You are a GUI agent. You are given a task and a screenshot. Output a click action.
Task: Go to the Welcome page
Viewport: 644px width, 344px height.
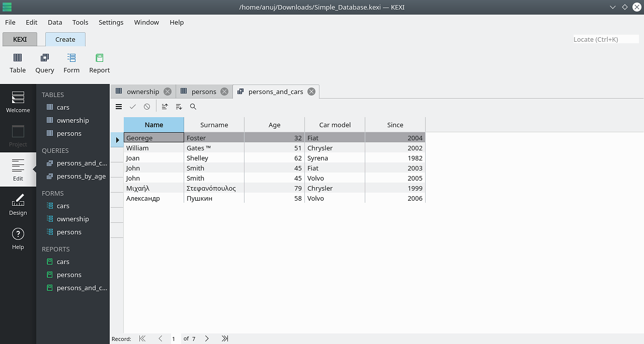(18, 102)
